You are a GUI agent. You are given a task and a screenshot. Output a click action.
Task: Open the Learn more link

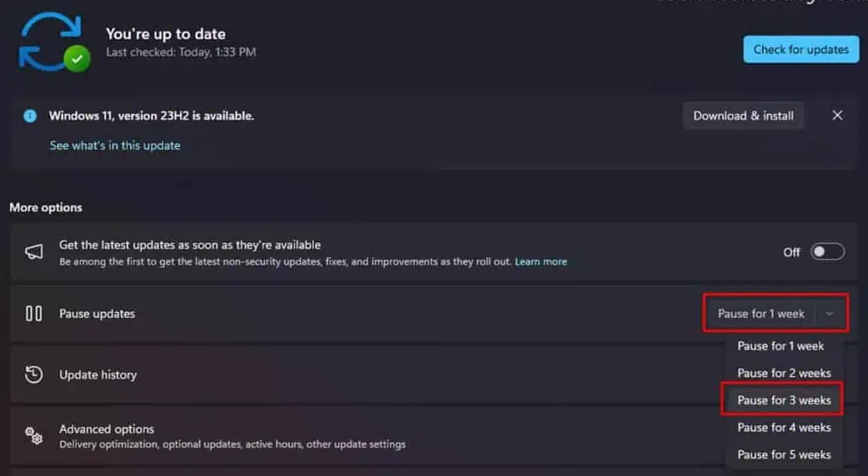540,262
